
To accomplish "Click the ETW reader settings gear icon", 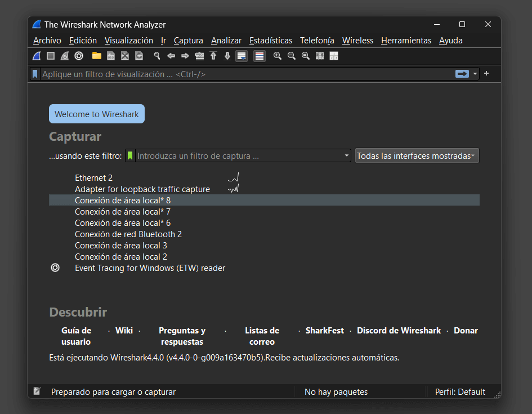I will pos(55,268).
